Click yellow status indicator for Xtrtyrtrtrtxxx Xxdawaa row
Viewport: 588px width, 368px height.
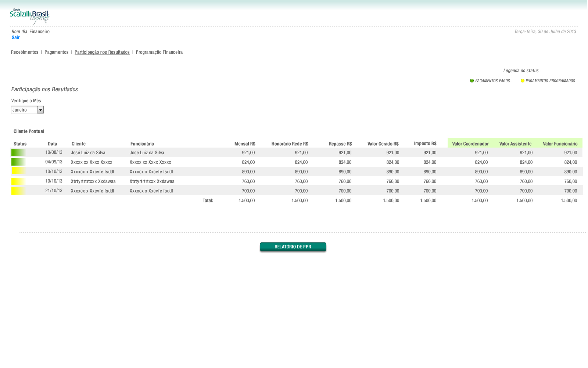[x=18, y=181]
